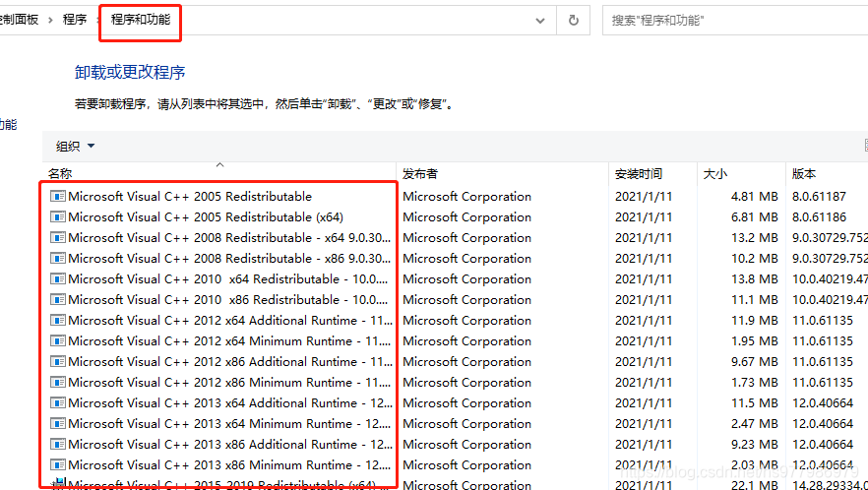Click the icon of Visual C++ 2010 x64 Redistributable

click(x=57, y=278)
